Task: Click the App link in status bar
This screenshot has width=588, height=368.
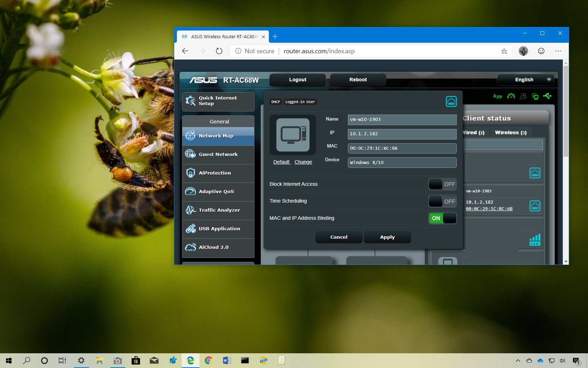Action: pos(497,96)
